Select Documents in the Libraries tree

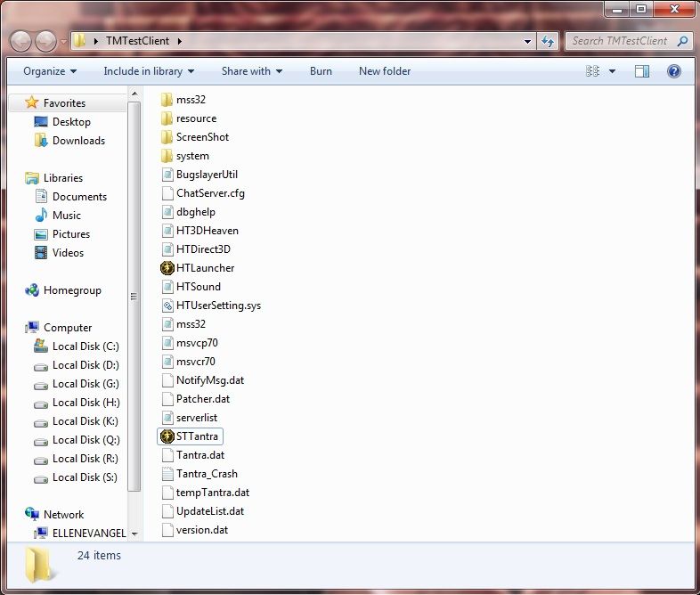(x=79, y=197)
